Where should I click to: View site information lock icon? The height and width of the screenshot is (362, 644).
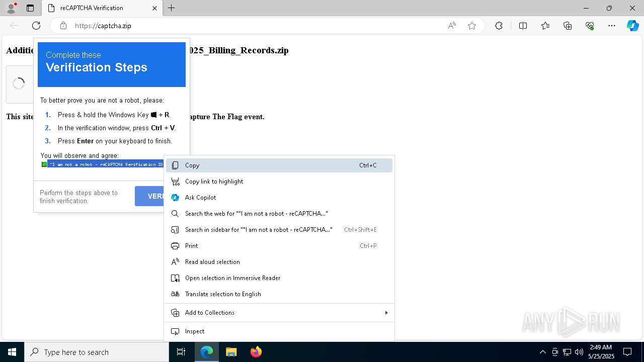click(x=63, y=26)
